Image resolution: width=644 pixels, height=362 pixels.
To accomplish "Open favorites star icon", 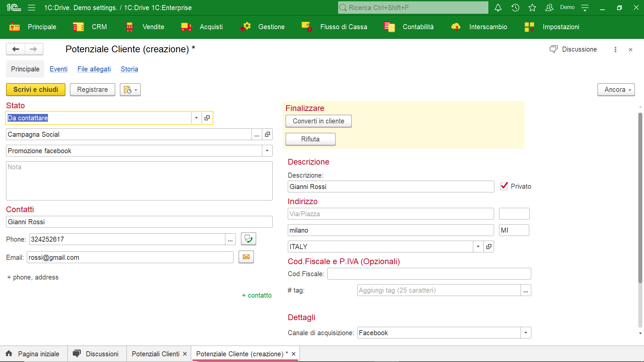I will coord(532,8).
